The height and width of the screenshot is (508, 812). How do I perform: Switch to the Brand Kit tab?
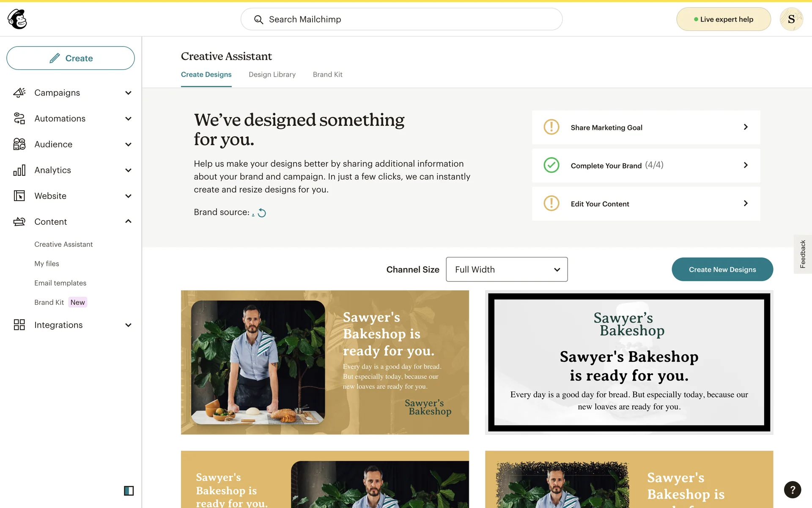pos(328,75)
